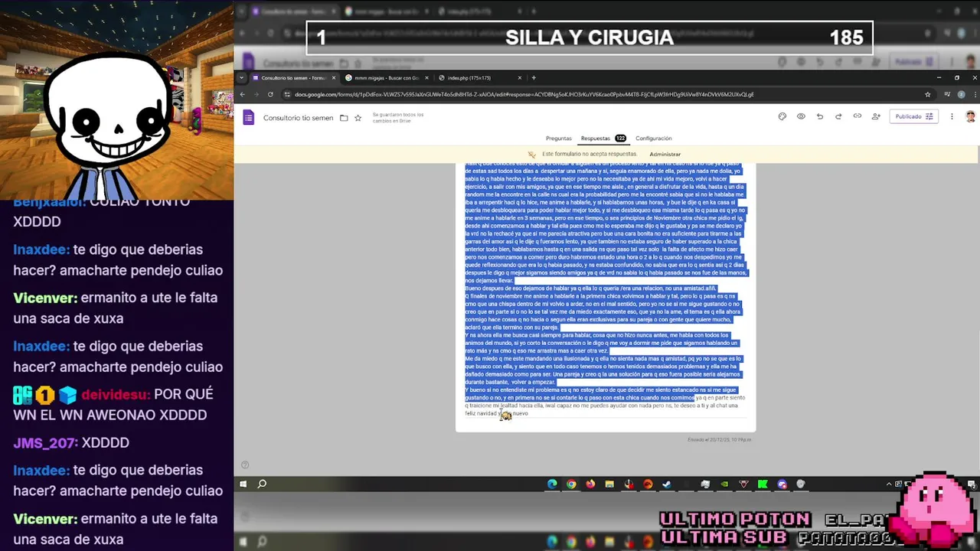The width and height of the screenshot is (980, 551).
Task: Switch to the Configuración tab
Action: [654, 139]
